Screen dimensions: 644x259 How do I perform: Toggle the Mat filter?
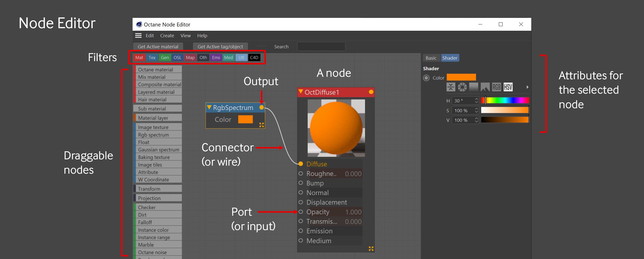(139, 57)
